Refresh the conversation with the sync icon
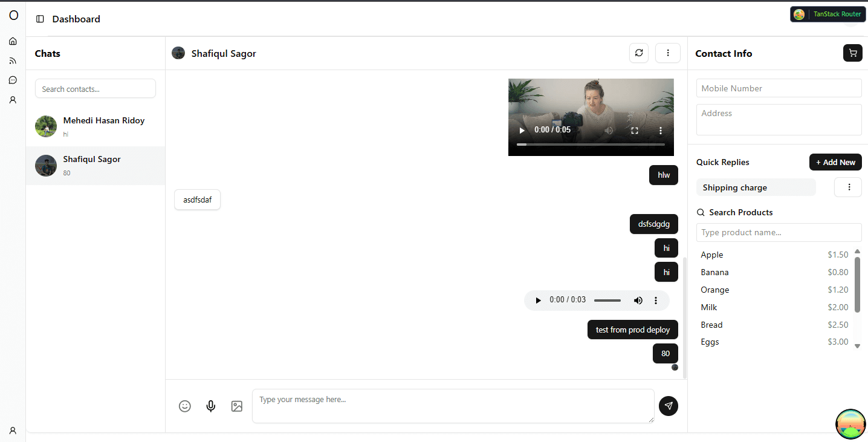Image resolution: width=868 pixels, height=442 pixels. click(639, 53)
